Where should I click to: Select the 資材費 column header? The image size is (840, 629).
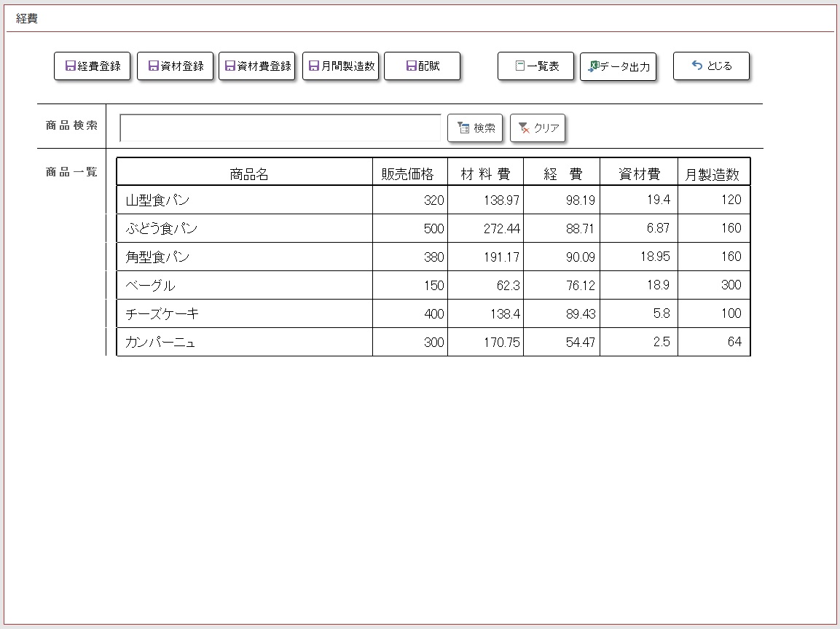pyautogui.click(x=639, y=172)
